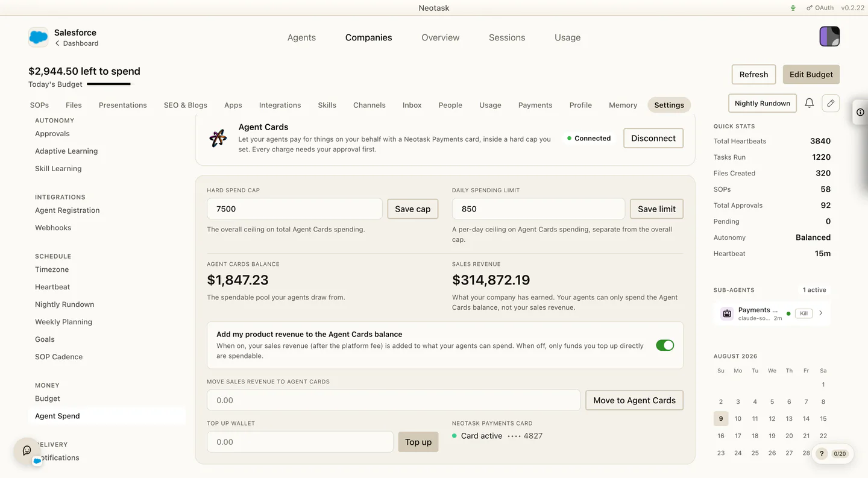Viewport: 868px width, 478px height.
Task: Select August 15 on the calendar
Action: tap(823, 418)
